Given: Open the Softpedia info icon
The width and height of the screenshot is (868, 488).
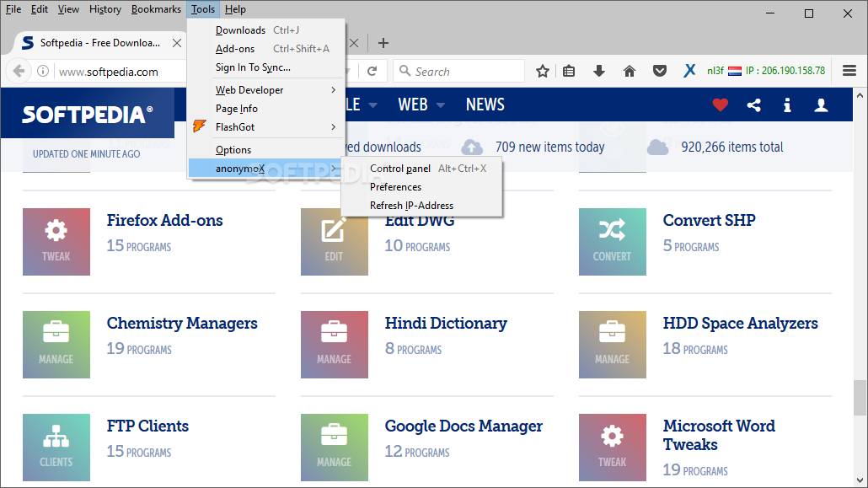Looking at the screenshot, I should point(787,105).
